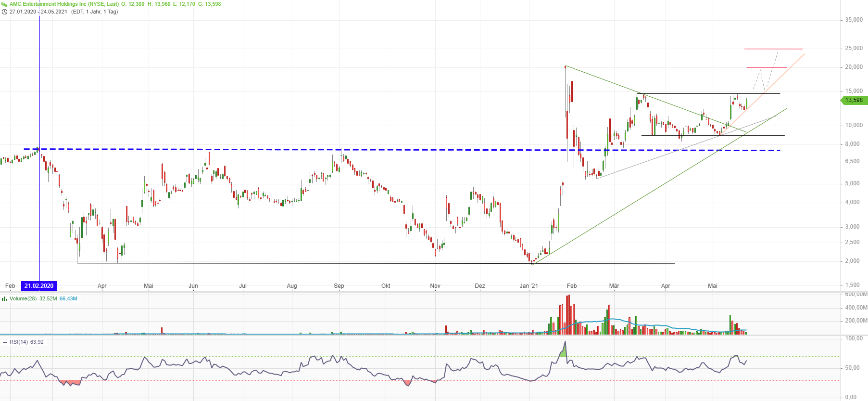Click the Jan '21 label on time axis
Viewport: 868px width, 401px height.
pyautogui.click(x=529, y=286)
